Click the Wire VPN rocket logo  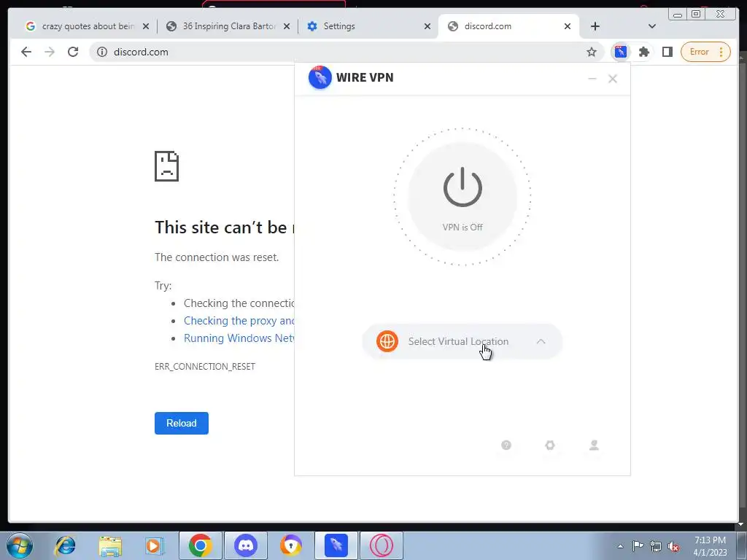click(x=320, y=77)
